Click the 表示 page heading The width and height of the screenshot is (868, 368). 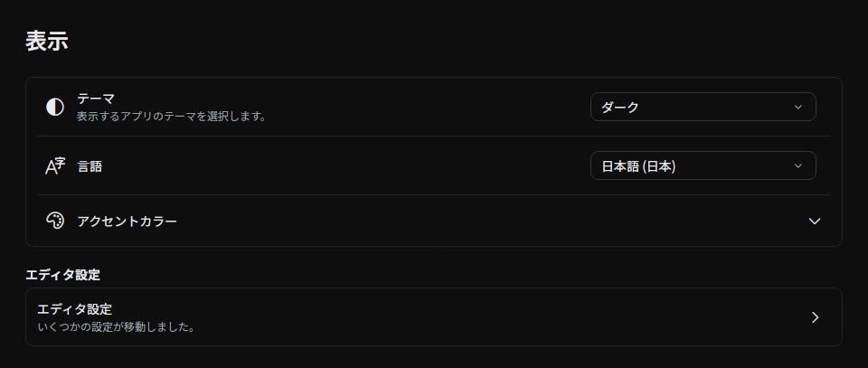pyautogui.click(x=47, y=42)
